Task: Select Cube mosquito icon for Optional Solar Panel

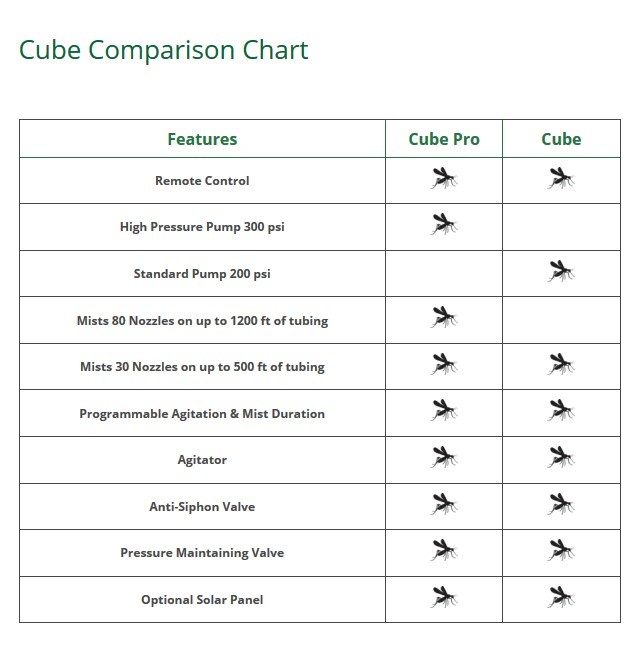Action: click(561, 597)
